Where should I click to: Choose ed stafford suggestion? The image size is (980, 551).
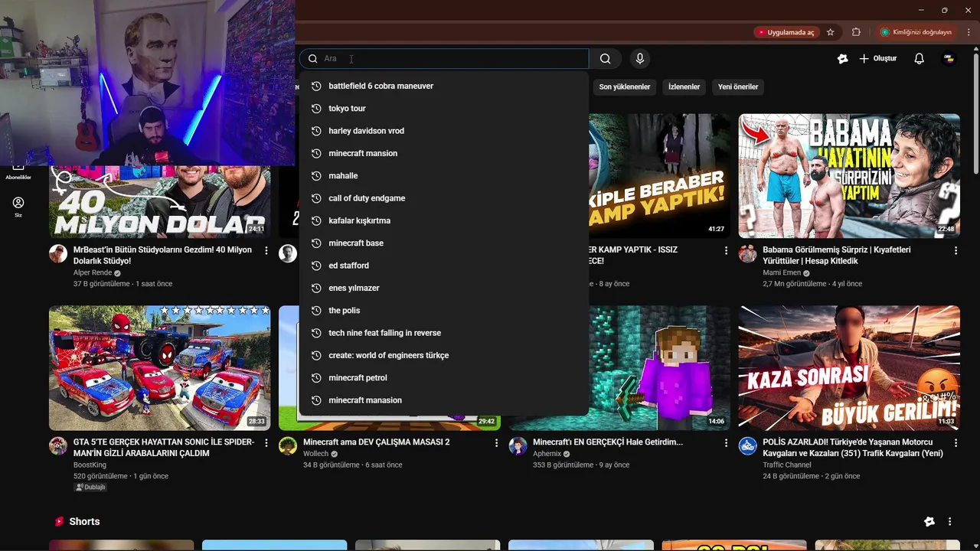point(444,266)
